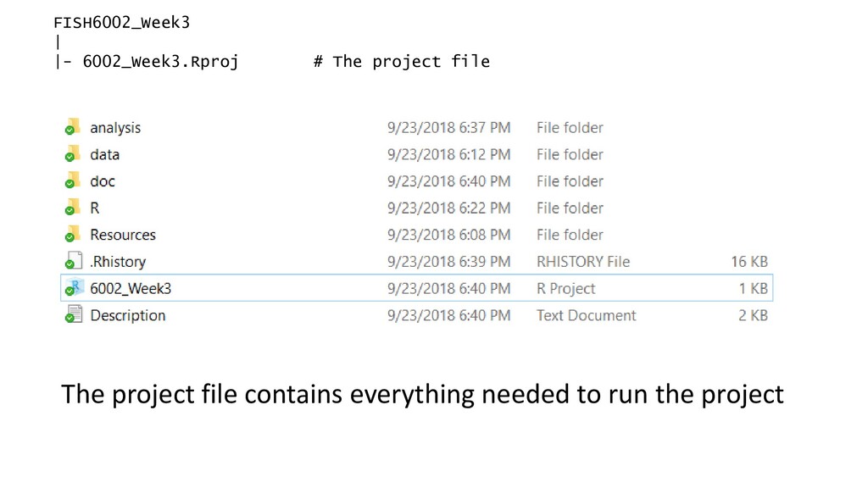The image size is (868, 488).
Task: Select the Resources folder name
Action: pyautogui.click(x=123, y=235)
